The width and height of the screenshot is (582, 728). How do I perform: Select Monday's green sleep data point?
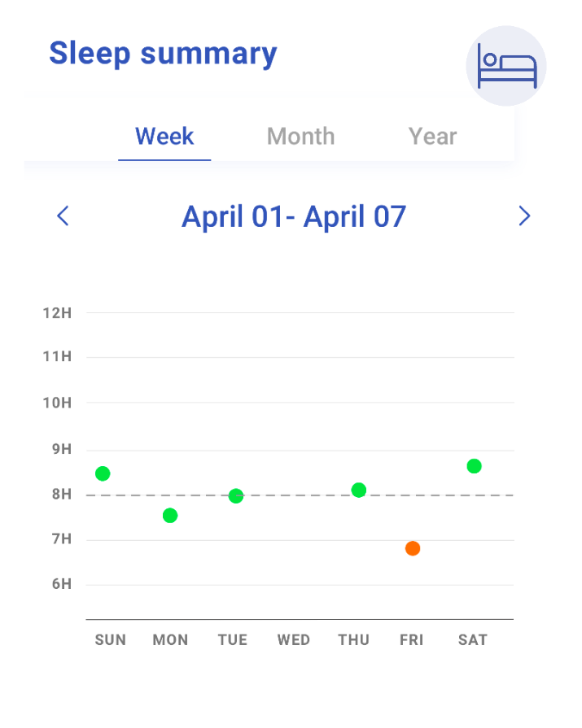pyautogui.click(x=170, y=516)
